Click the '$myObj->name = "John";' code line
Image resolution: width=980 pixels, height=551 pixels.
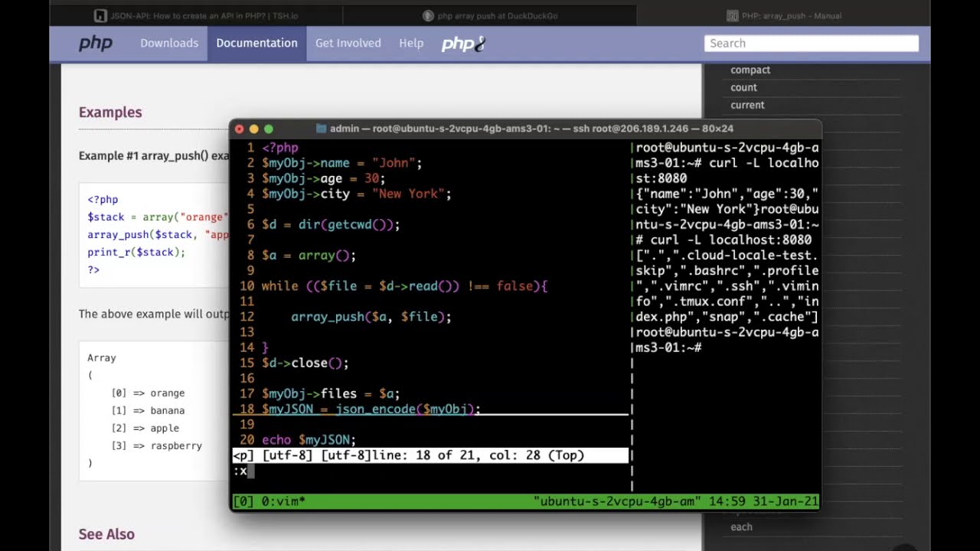[341, 163]
